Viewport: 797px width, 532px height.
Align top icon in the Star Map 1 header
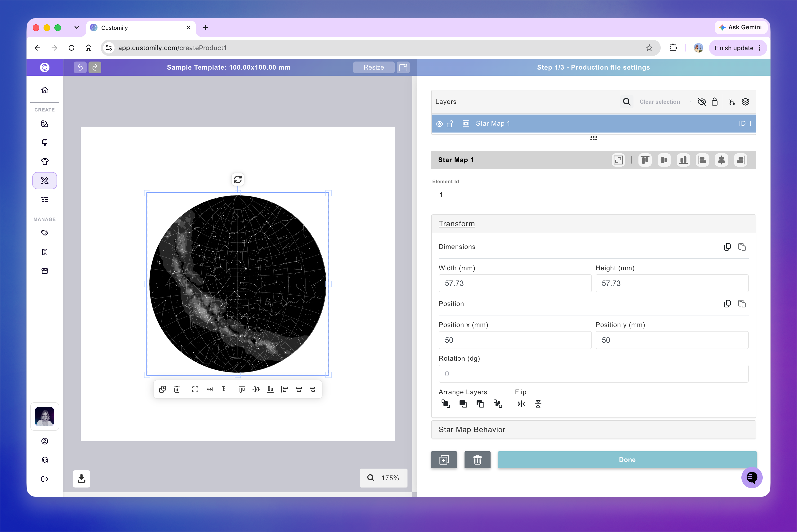pos(645,160)
